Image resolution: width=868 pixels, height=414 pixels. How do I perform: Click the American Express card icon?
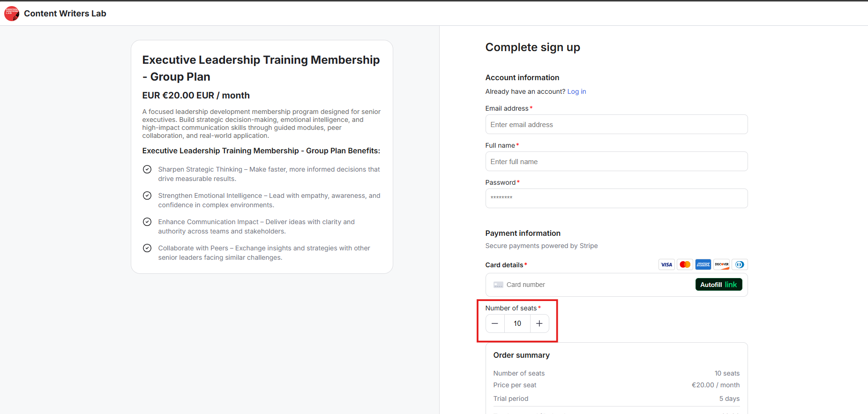coord(703,264)
